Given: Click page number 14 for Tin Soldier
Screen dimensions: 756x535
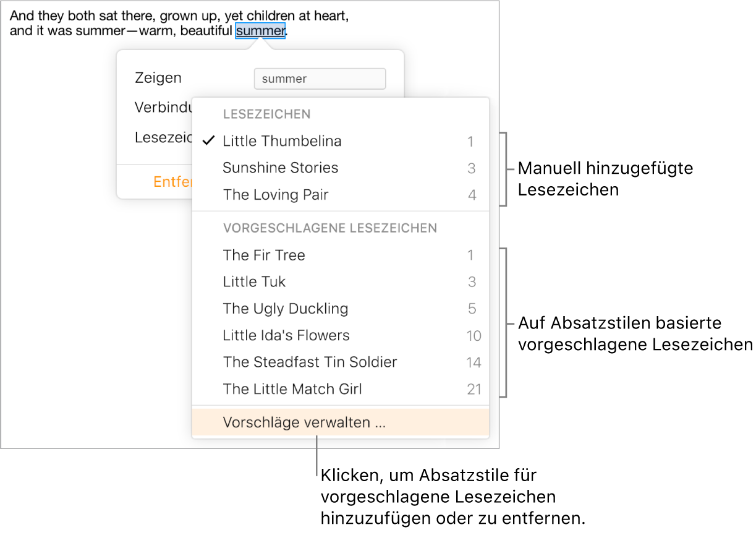Looking at the screenshot, I should coord(474,362).
